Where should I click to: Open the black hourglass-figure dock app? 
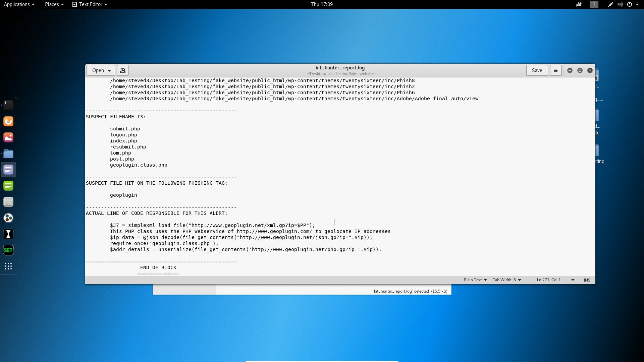8,234
